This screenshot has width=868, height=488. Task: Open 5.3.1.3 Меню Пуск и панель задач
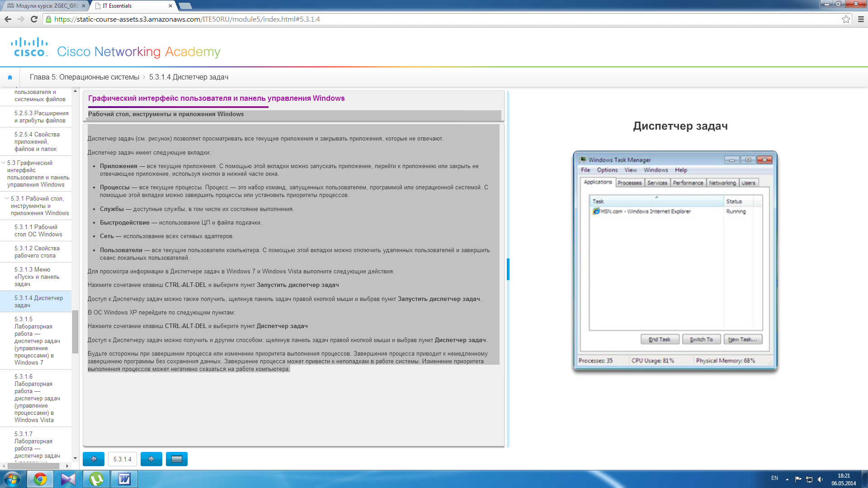click(36, 277)
